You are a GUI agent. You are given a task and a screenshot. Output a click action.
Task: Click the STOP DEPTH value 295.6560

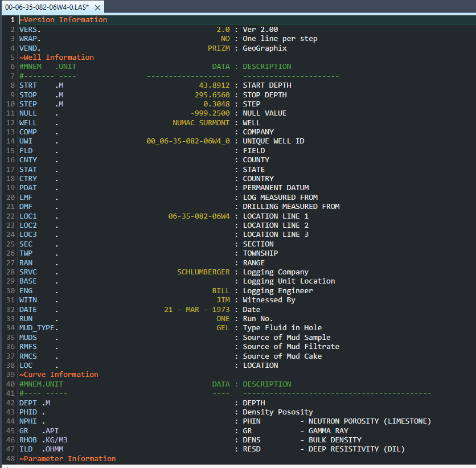(x=212, y=95)
